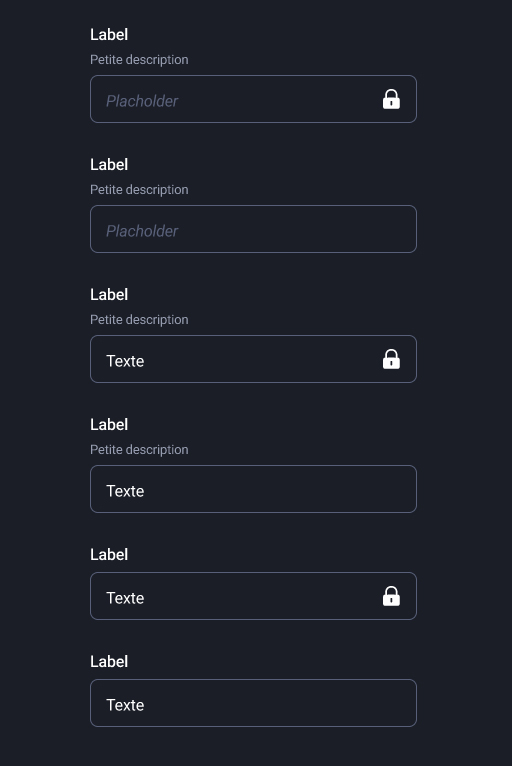Click the Placholder text in the unlocked field

(x=142, y=231)
